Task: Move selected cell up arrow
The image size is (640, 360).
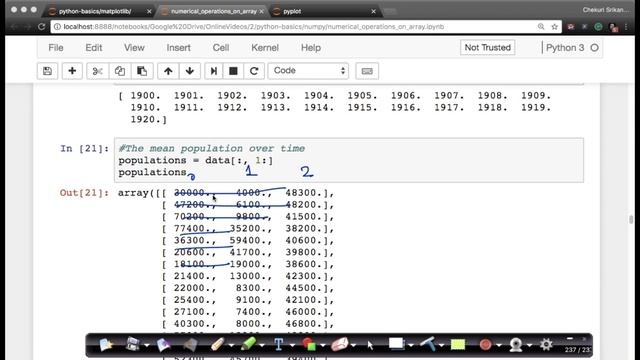Action: (x=168, y=71)
